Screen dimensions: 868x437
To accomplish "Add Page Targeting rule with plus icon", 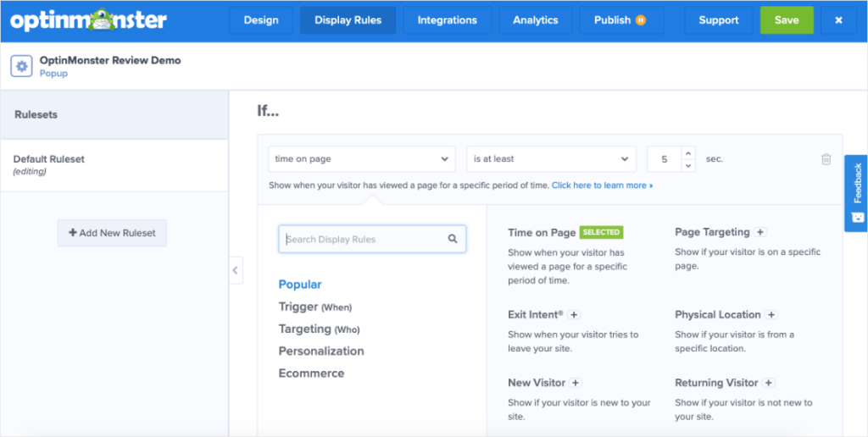I will point(760,232).
